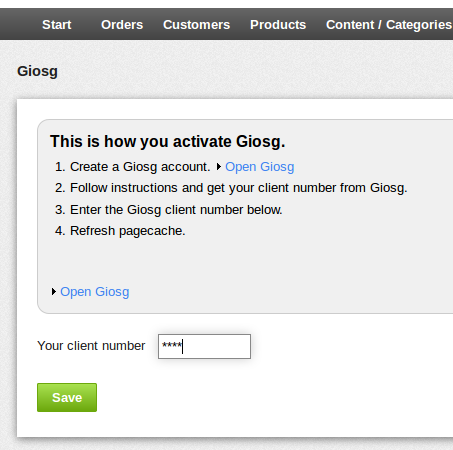
Task: Click the 'This is how you activate Giosg' heading
Action: (168, 141)
